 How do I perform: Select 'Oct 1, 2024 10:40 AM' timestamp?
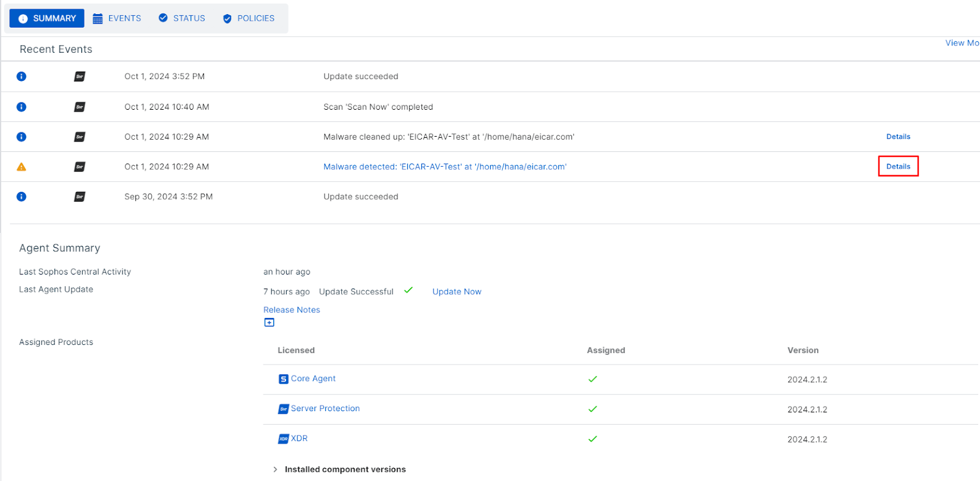pyautogui.click(x=167, y=107)
